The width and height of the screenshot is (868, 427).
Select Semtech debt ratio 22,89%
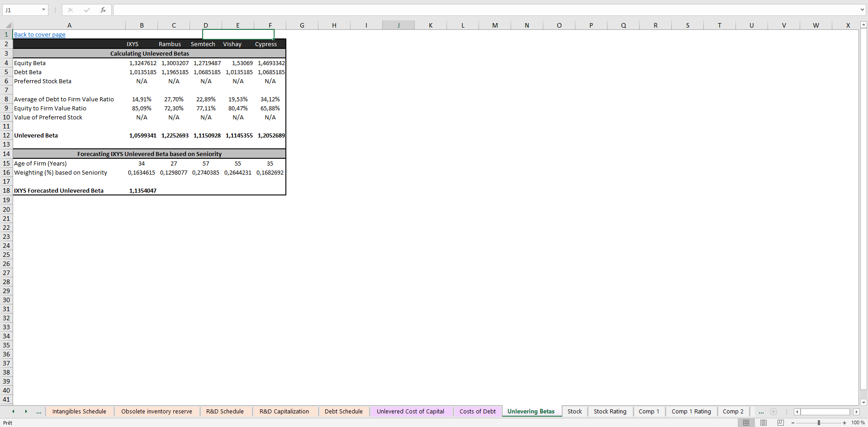[x=206, y=99]
